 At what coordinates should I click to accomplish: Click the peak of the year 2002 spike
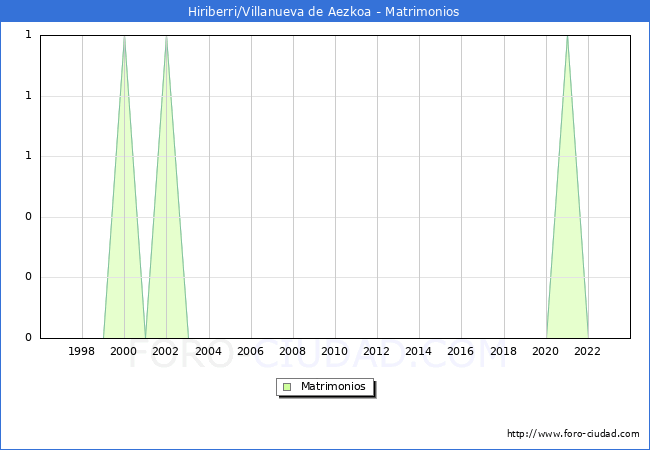[x=166, y=37]
